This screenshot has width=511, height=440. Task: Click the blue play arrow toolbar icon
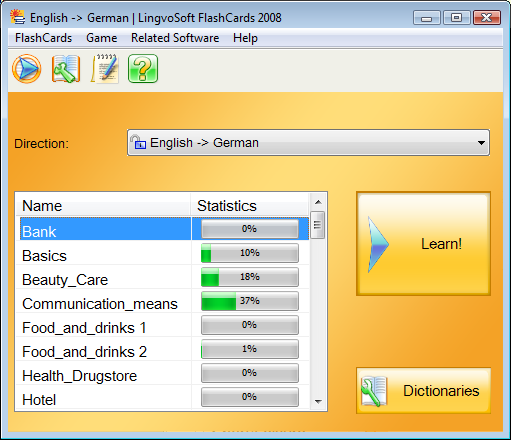click(x=27, y=69)
